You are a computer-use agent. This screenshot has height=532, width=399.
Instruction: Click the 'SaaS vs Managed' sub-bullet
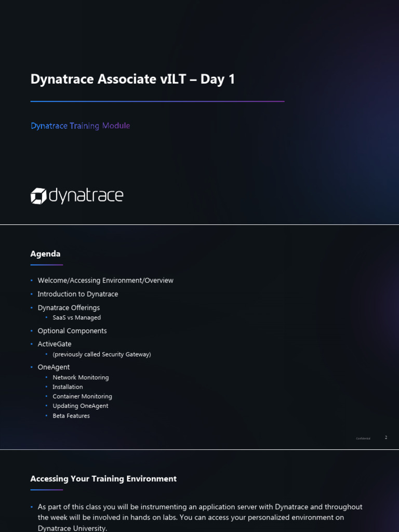[77, 317]
